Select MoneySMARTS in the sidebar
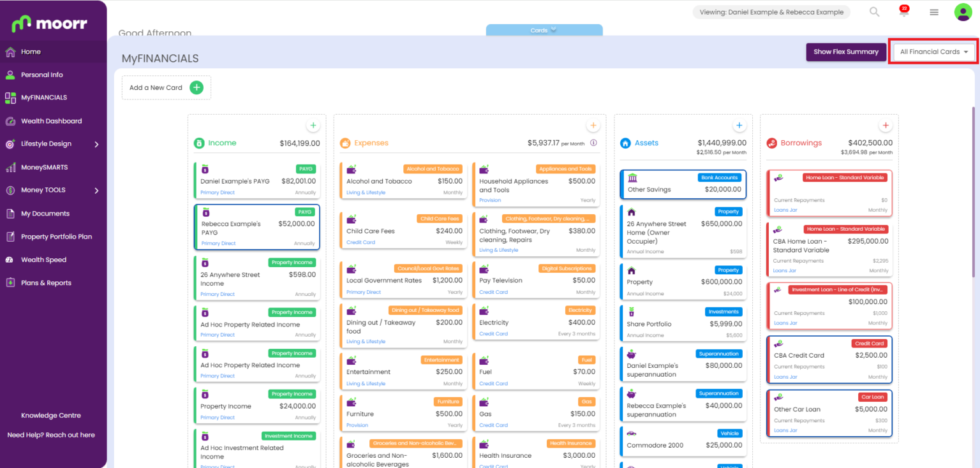 44,167
